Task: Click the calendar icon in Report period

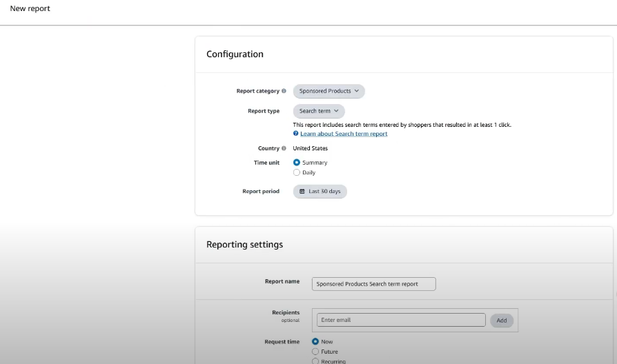Action: coord(302,192)
